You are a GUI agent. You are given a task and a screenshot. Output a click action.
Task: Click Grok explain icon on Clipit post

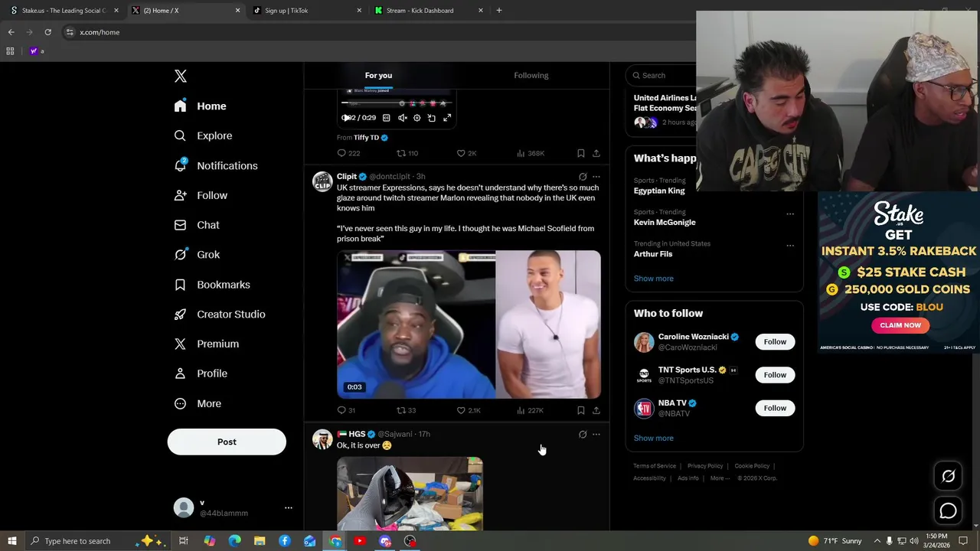(x=583, y=177)
